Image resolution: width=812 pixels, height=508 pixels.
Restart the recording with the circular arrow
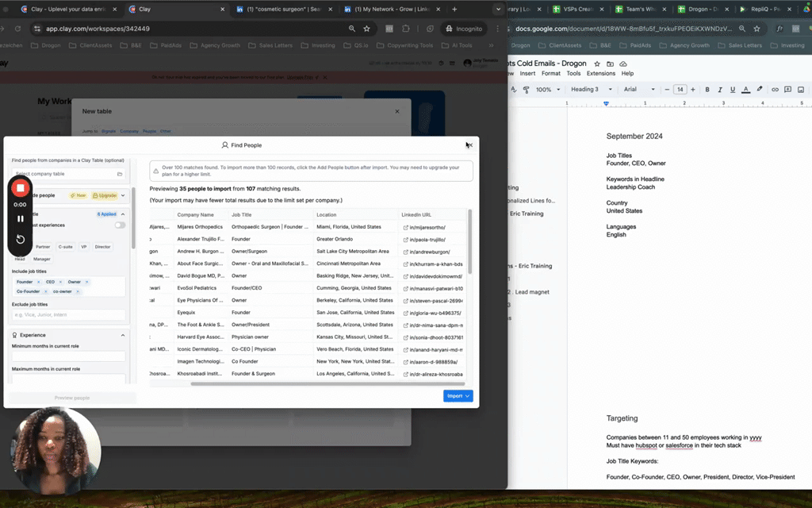[x=21, y=239]
